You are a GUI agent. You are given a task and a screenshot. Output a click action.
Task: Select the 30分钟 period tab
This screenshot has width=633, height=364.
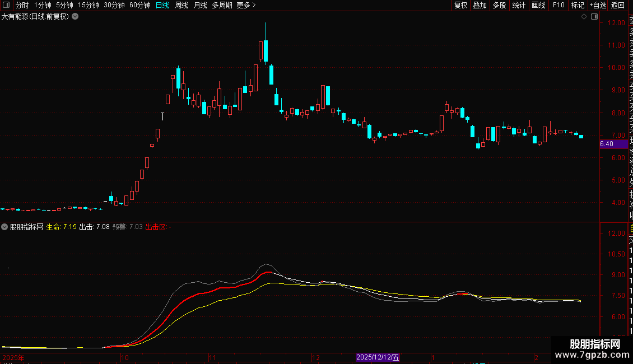click(114, 5)
